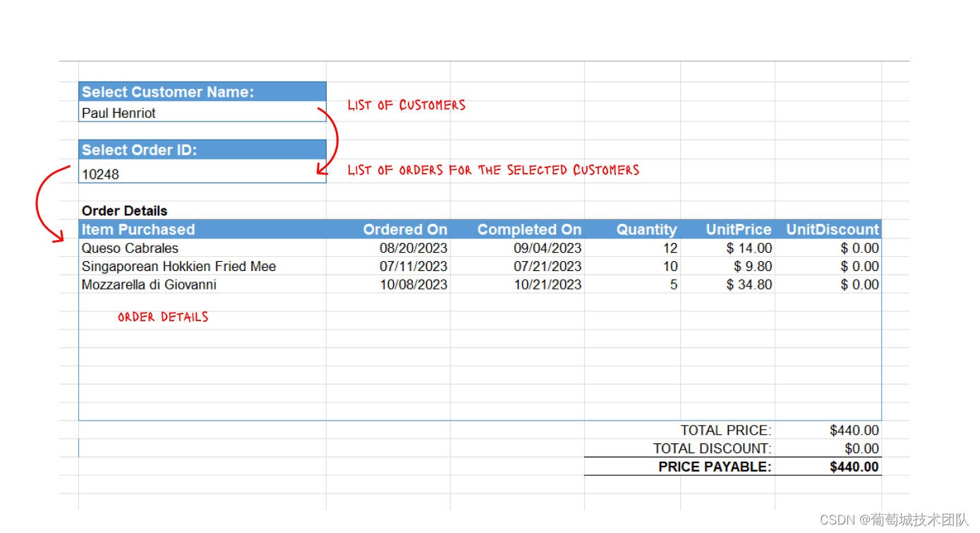Select the PRICE PAYABLE $440.00 cell
980x533 pixels.
point(828,467)
